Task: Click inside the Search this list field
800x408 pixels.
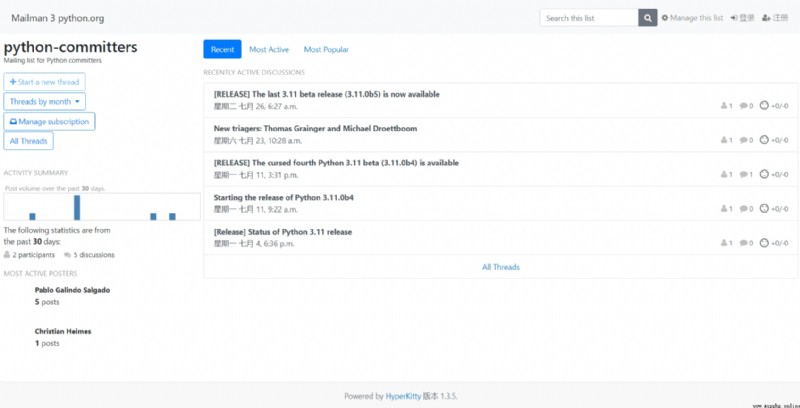Action: pyautogui.click(x=589, y=18)
